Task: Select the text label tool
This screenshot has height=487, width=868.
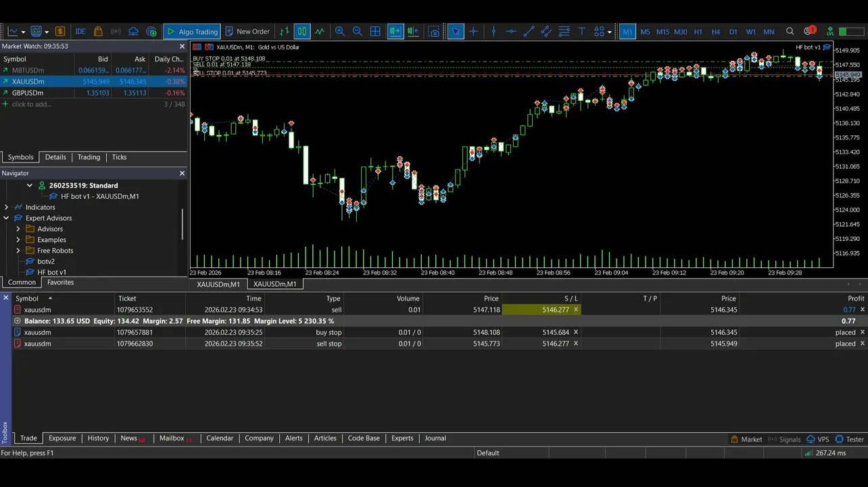Action: click(581, 31)
